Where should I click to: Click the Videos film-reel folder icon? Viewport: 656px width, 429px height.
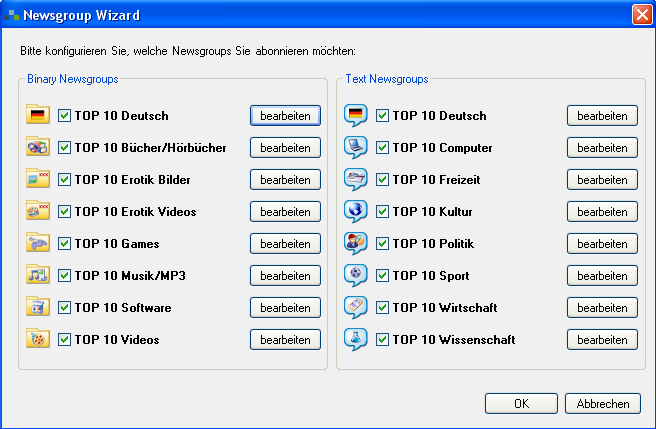point(38,339)
